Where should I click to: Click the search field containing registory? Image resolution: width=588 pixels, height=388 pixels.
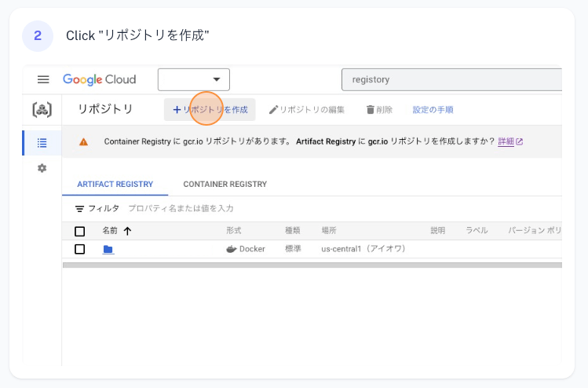[x=451, y=79]
